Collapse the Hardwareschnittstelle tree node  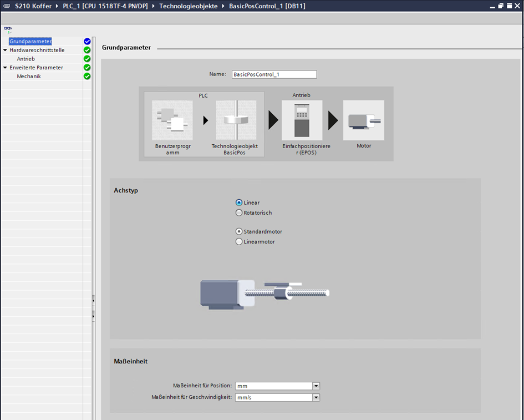[5, 50]
